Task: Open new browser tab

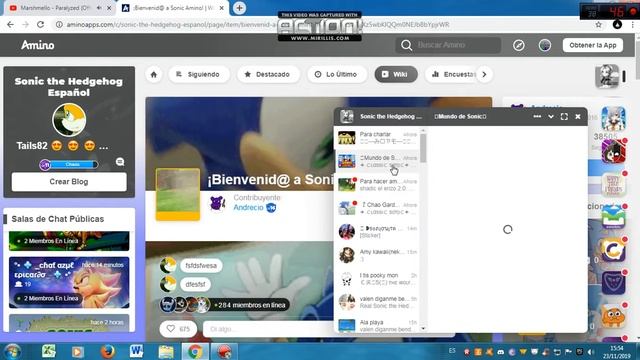Action: pos(239,8)
